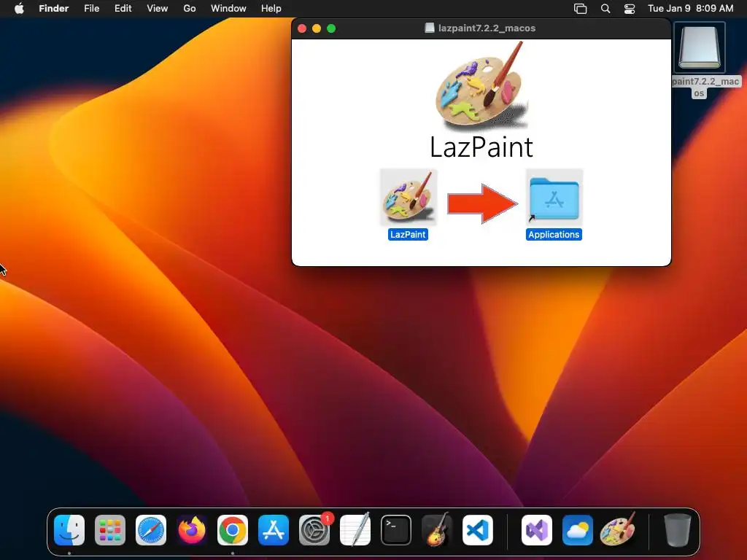
Task: Click the Stage Manager windows icon in menu bar
Action: click(580, 9)
